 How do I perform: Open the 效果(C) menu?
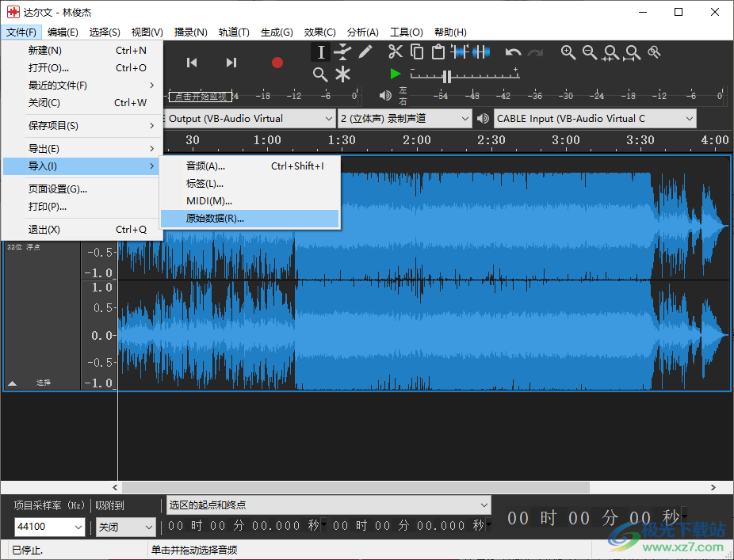tap(319, 32)
